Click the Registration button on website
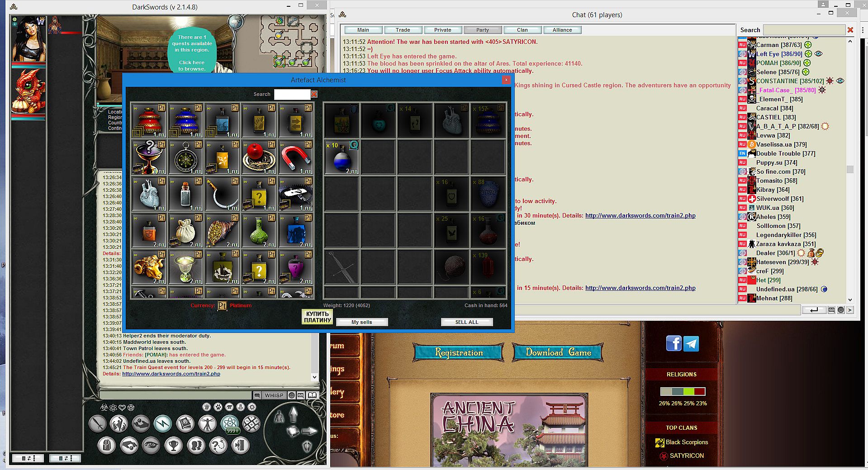868x470 pixels. tap(459, 352)
